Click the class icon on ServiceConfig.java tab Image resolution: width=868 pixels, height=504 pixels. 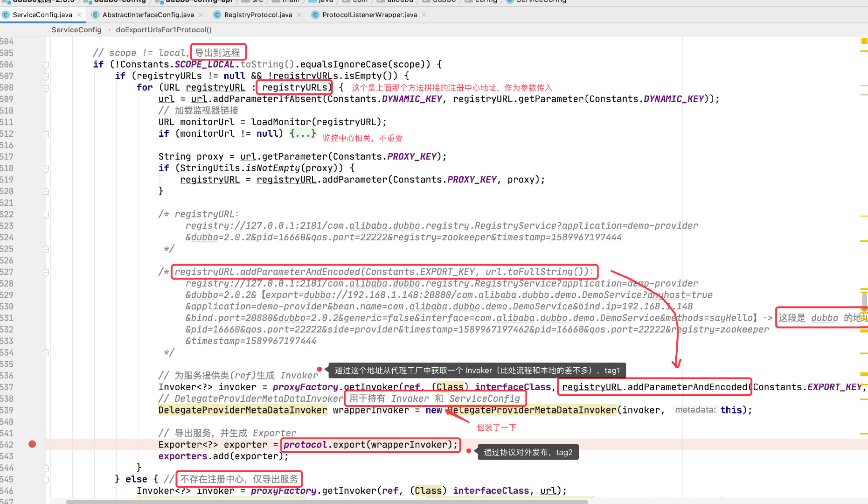coord(6,15)
